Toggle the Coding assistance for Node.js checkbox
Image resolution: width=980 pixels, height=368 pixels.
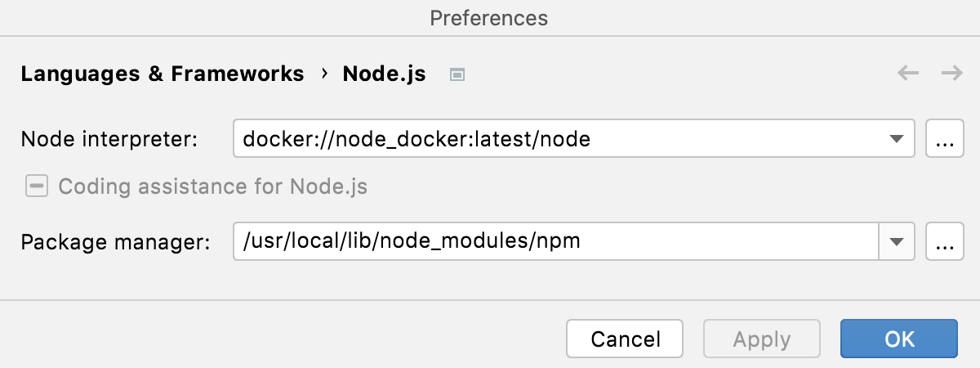coord(36,187)
